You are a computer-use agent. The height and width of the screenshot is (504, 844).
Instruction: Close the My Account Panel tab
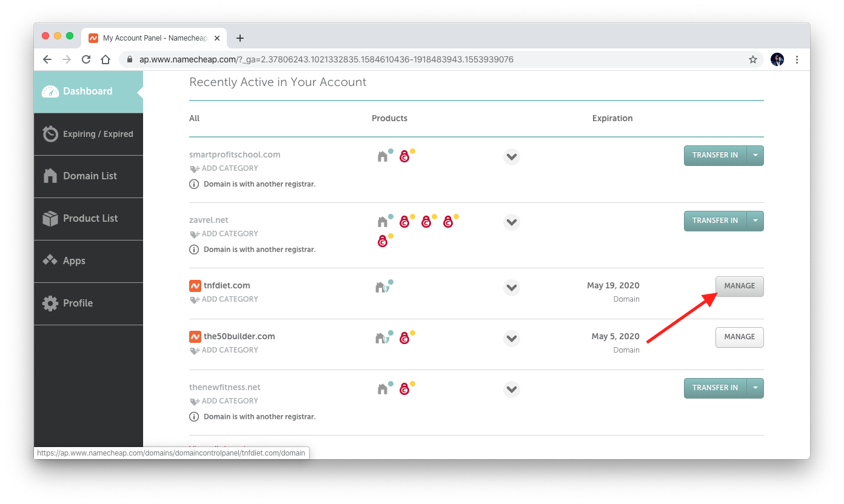tap(217, 38)
